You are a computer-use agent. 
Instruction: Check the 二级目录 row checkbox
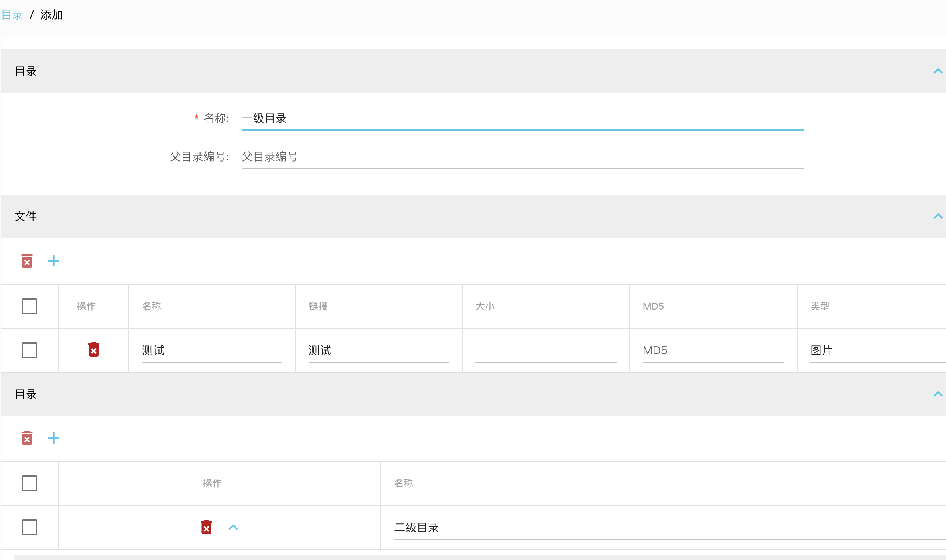[x=30, y=527]
